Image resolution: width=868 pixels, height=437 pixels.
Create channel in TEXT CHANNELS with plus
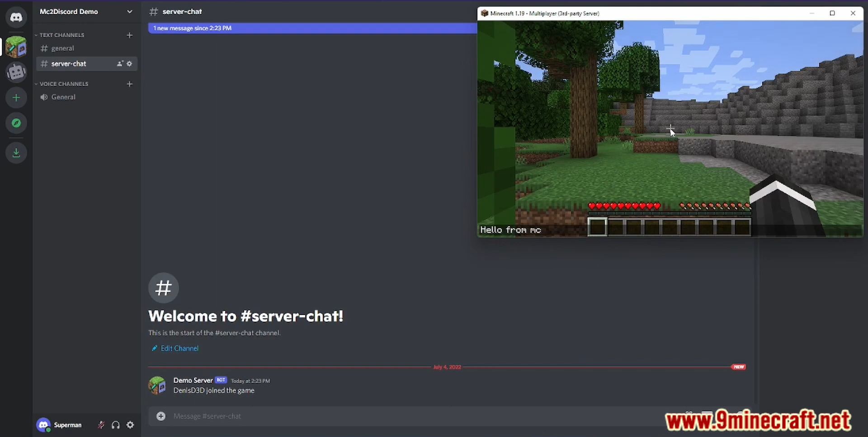(130, 35)
